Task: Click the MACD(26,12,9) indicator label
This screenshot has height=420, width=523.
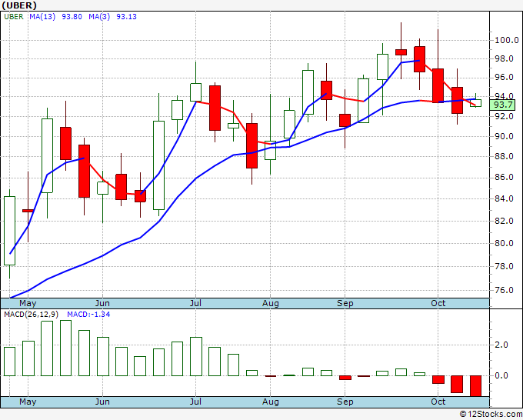Action: pyautogui.click(x=32, y=315)
